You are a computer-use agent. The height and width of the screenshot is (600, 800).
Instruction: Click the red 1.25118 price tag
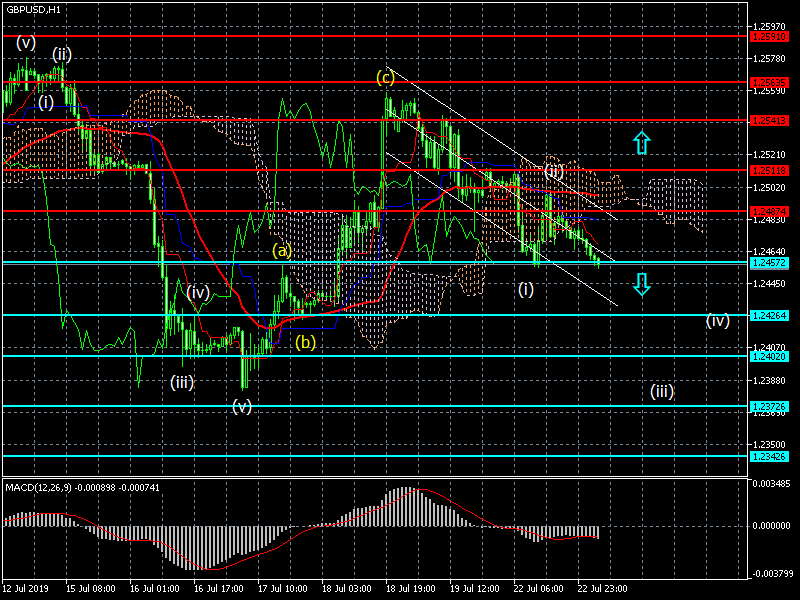tap(769, 170)
